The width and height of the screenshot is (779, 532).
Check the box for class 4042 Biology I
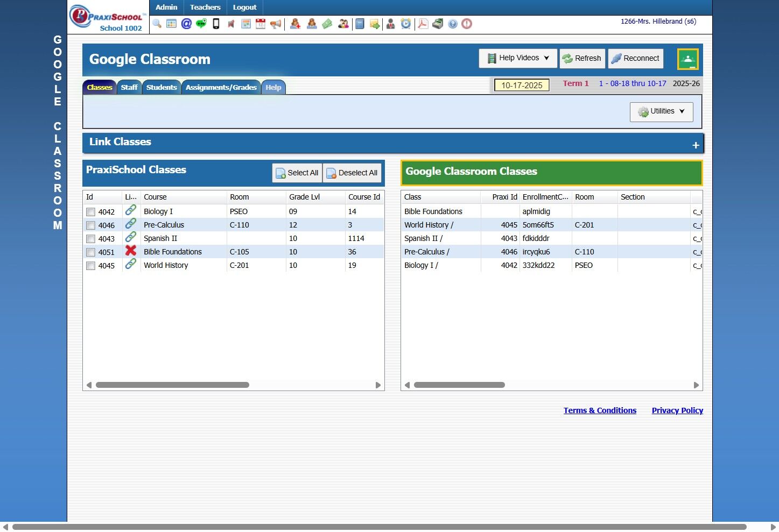pyautogui.click(x=91, y=212)
